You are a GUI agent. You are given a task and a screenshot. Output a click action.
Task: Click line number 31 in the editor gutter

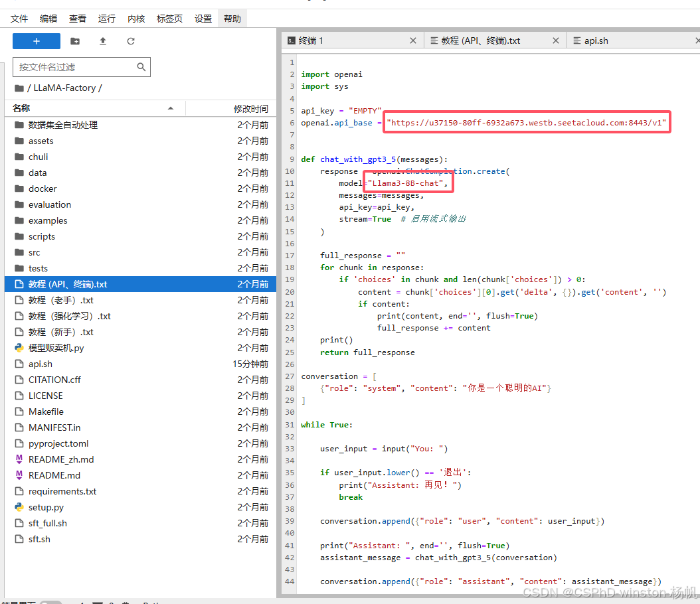coord(290,425)
